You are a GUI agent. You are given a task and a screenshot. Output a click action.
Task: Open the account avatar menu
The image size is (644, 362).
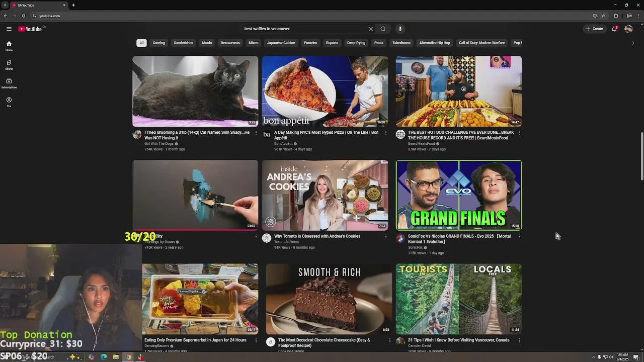(628, 29)
